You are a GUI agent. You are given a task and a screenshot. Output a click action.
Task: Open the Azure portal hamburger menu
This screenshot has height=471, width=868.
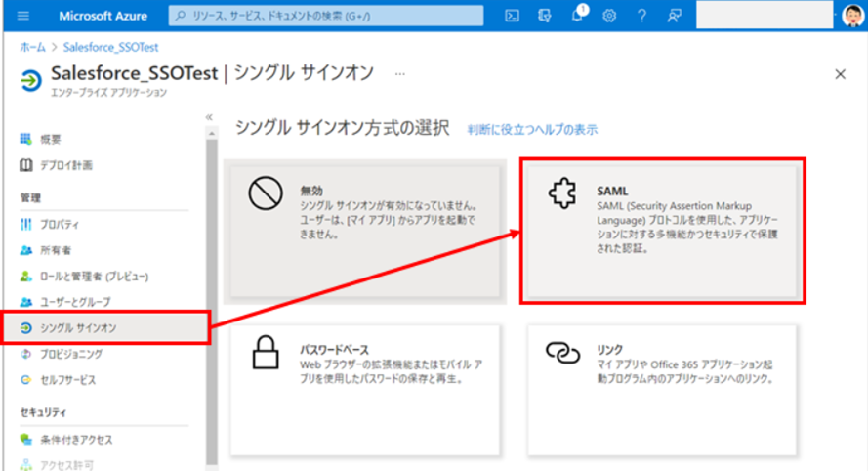[x=22, y=16]
